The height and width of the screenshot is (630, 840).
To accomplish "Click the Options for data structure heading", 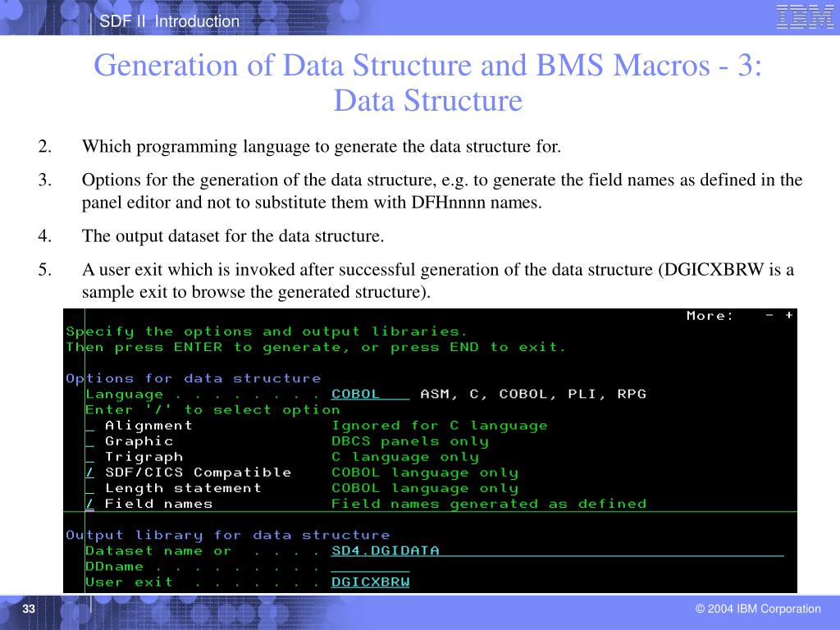I will (x=194, y=379).
